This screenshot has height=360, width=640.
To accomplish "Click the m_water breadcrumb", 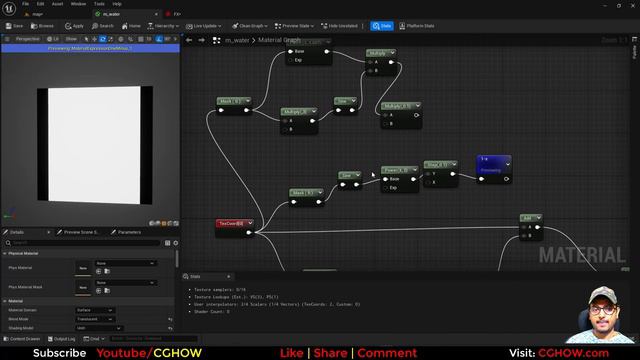I will (237, 40).
